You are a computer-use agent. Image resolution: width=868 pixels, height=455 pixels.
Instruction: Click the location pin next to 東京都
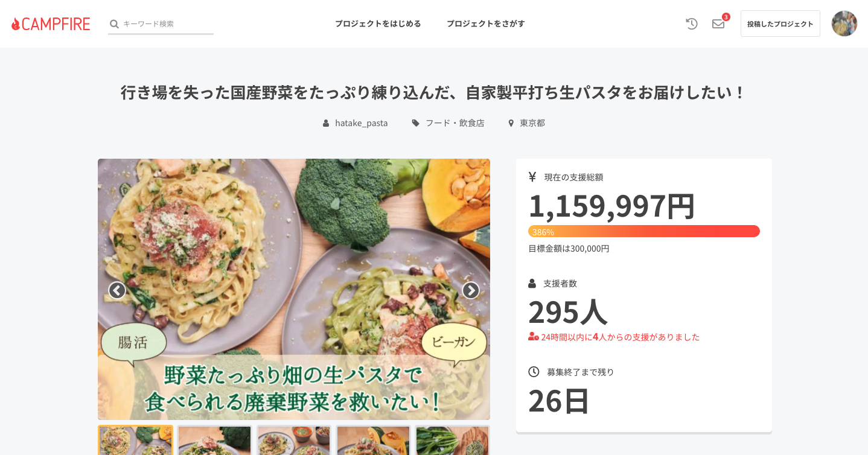511,123
